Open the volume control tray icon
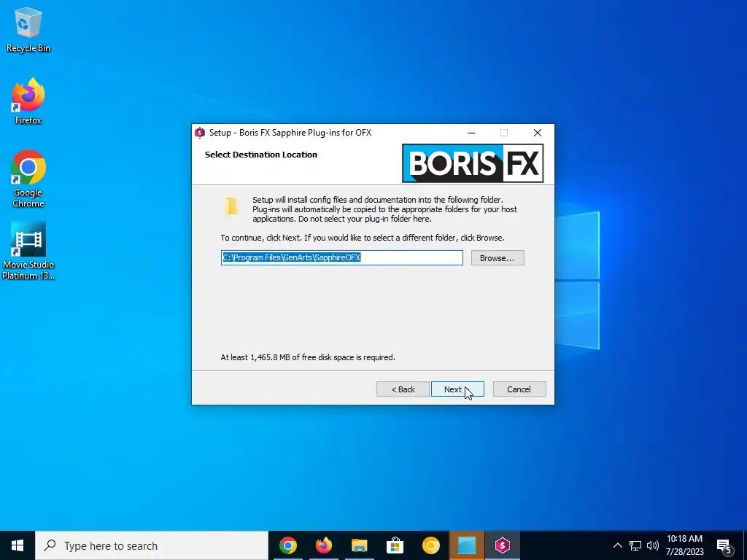This screenshot has width=747, height=560. tap(653, 545)
